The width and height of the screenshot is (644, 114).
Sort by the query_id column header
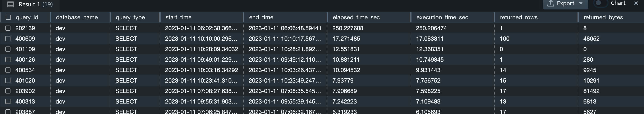point(27,17)
